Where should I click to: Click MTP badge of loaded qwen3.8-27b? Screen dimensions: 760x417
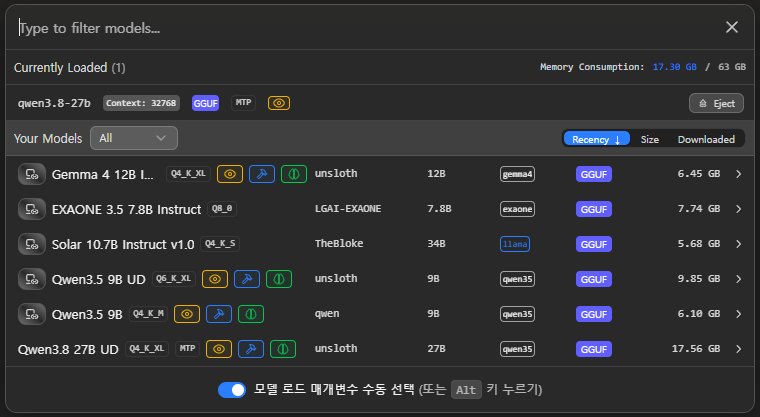point(243,102)
